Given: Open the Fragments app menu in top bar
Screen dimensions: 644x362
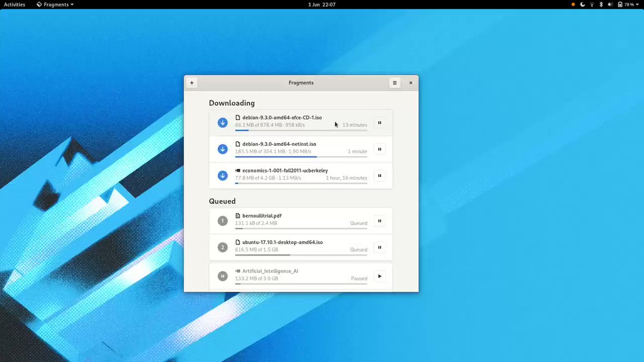Looking at the screenshot, I should coord(55,4).
